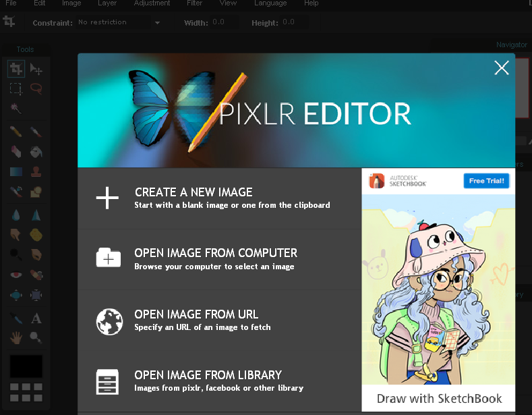This screenshot has width=532, height=415.
Task: Select the Marquee selection tool
Action: pyautogui.click(x=16, y=88)
